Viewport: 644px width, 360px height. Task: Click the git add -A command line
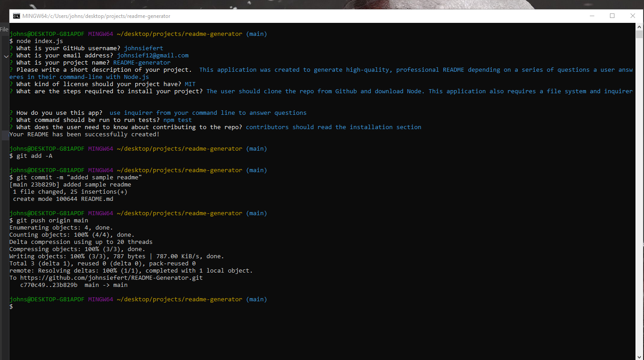pos(34,156)
